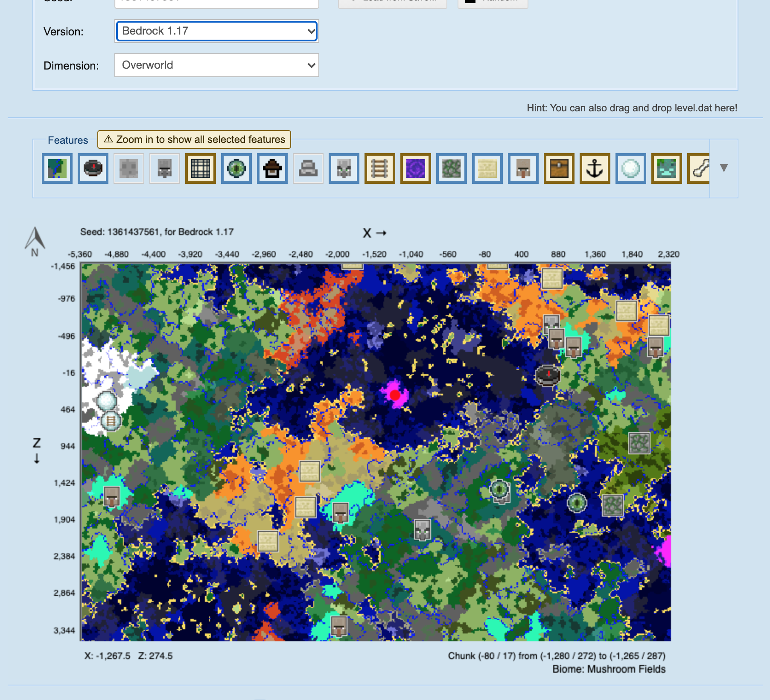The image size is (770, 700).
Task: Click the red dot on the mushroom island
Action: (x=395, y=395)
